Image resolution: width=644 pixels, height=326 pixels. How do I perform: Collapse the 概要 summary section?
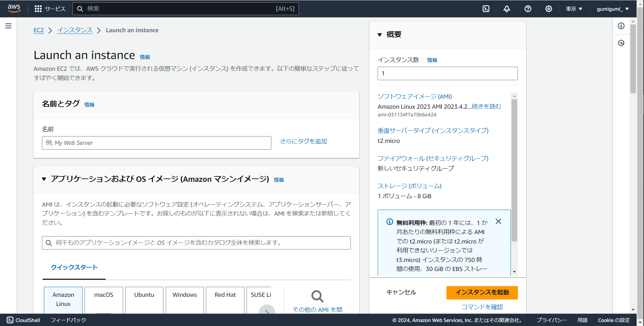point(380,34)
